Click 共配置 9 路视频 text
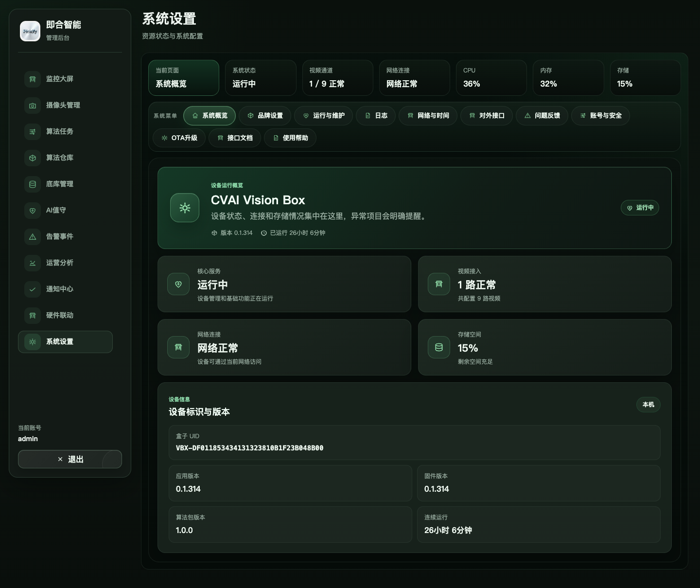Image resolution: width=700 pixels, height=588 pixels. (x=479, y=299)
